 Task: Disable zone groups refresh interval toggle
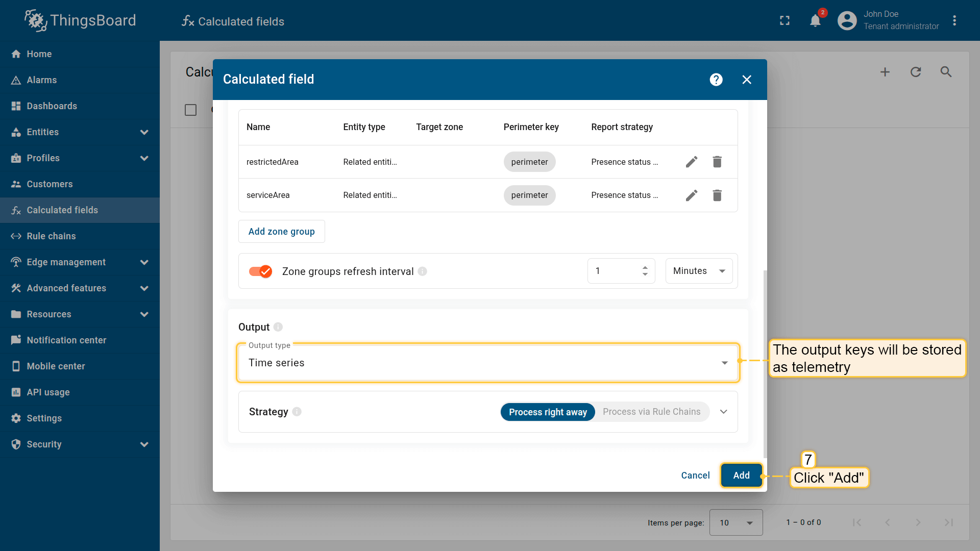pos(260,271)
